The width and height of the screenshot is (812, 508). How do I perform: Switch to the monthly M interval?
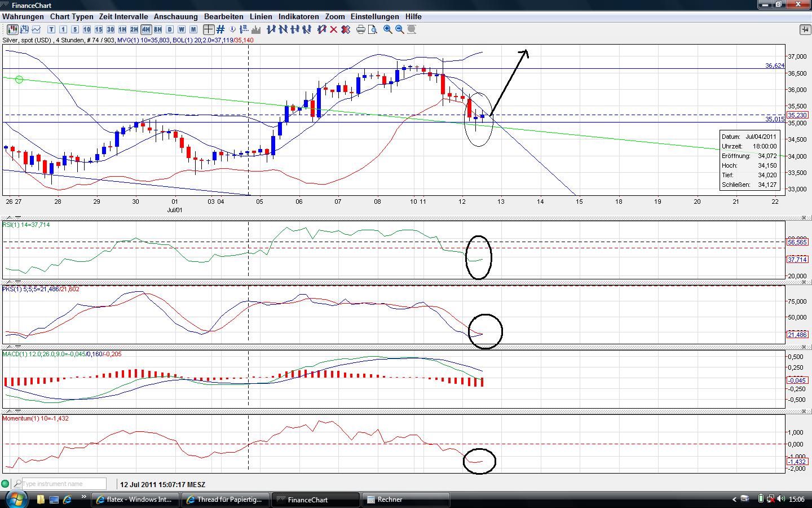193,29
